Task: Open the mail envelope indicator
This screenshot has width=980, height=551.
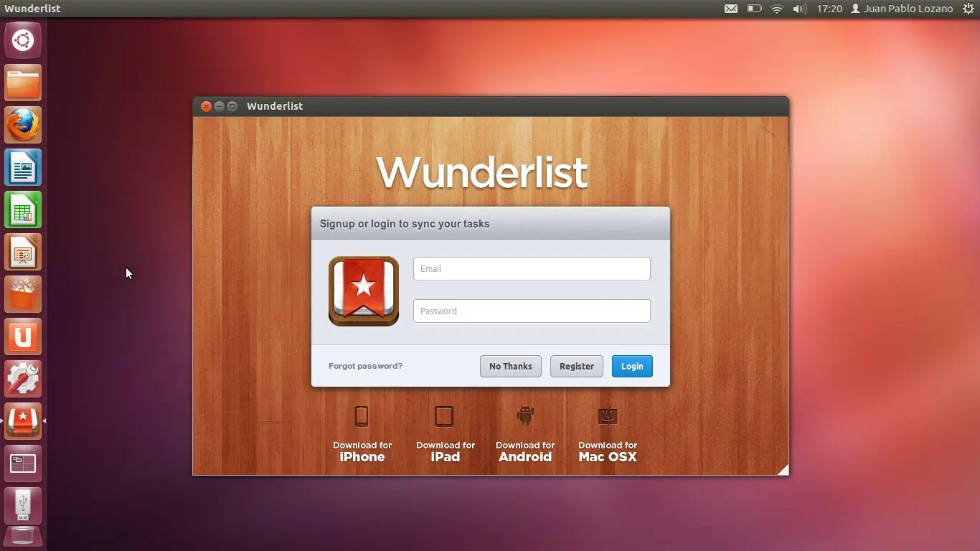Action: 731,9
